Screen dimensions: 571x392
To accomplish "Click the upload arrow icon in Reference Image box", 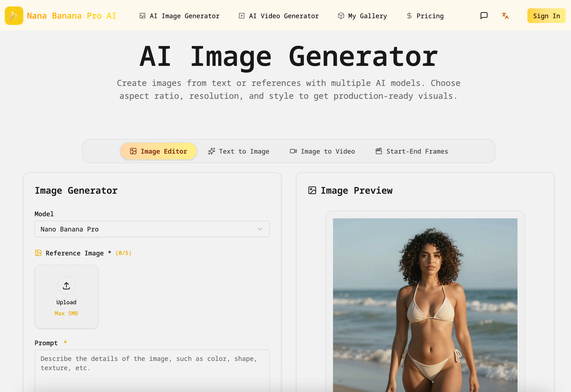I will point(66,285).
